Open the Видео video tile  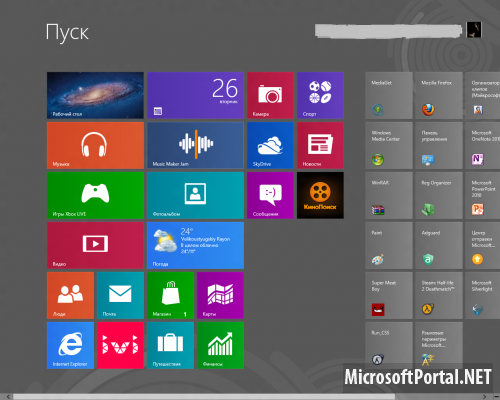pos(95,245)
